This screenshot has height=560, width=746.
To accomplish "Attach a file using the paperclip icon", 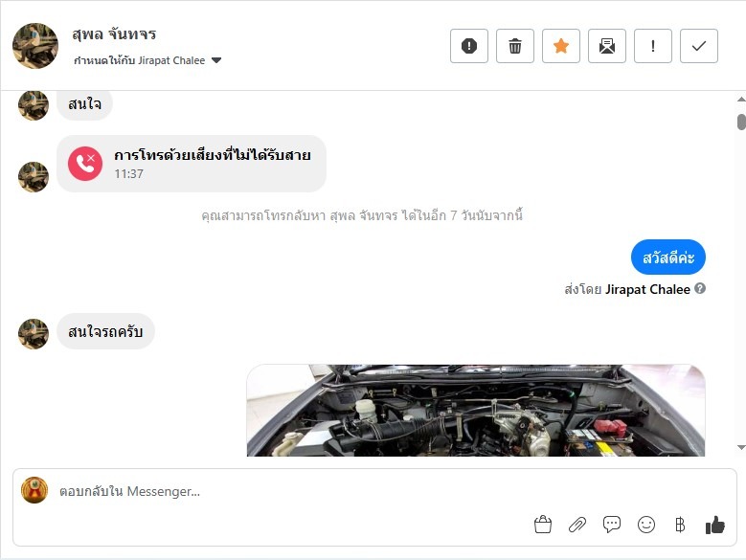I will pyautogui.click(x=577, y=525).
